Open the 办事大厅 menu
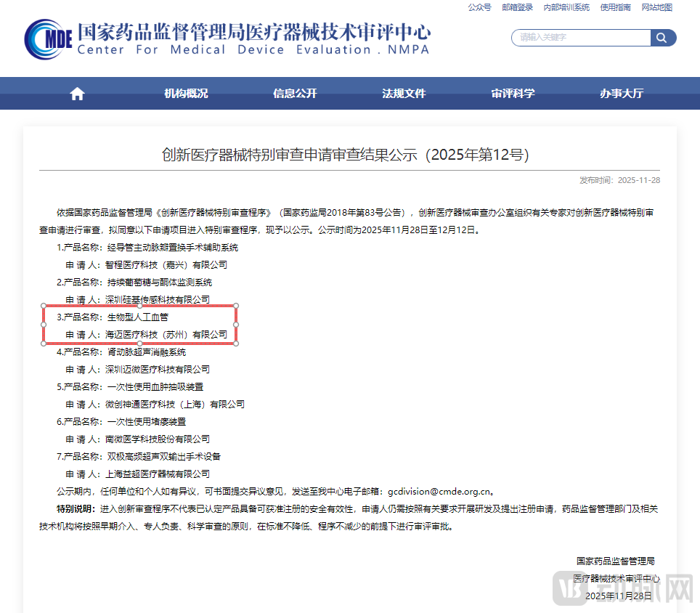The image size is (700, 613). pyautogui.click(x=622, y=93)
